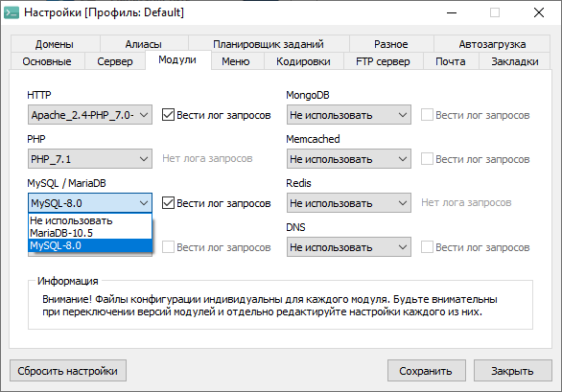Open the Домены tab
Image resolution: width=562 pixels, height=392 pixels.
(x=55, y=44)
